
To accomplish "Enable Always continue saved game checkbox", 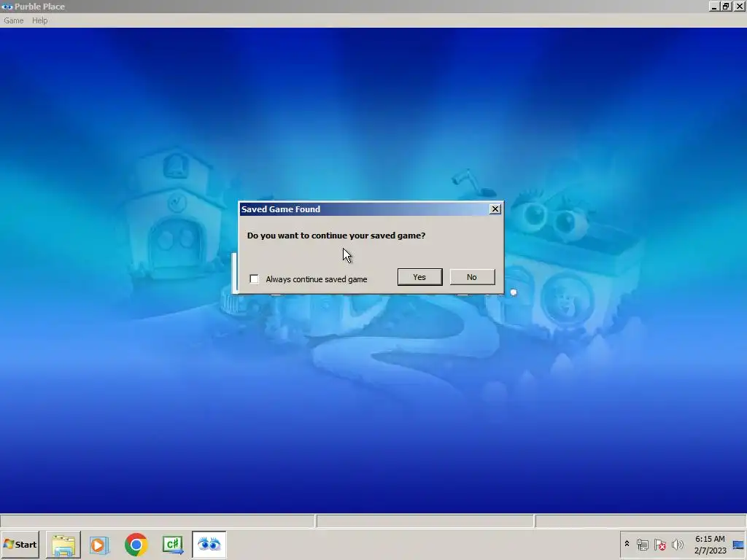I will point(255,279).
